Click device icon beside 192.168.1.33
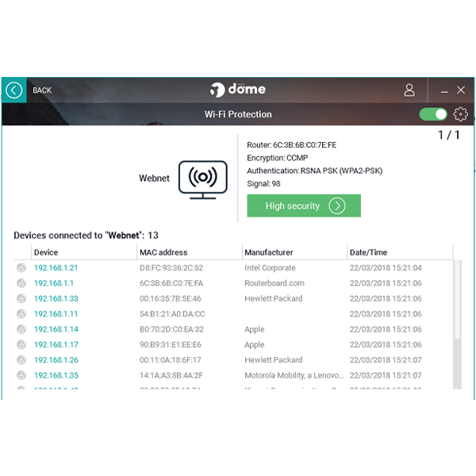 (21, 298)
